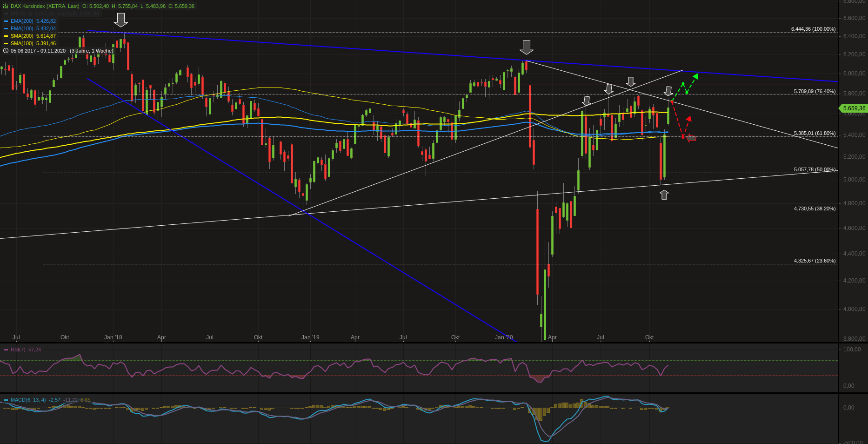Select Fibonacci label 4.730,55 (38.20%)
The height and width of the screenshot is (444, 868).
click(x=815, y=209)
